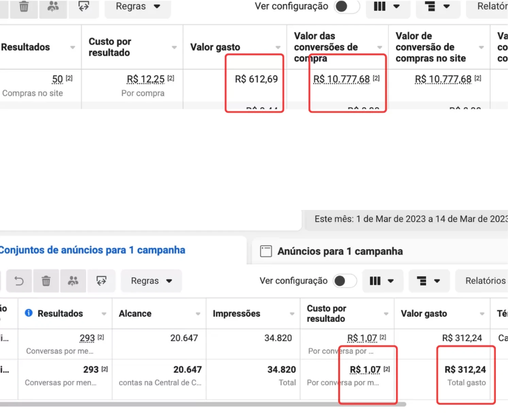Click the bold 34.820 total Impressões value
This screenshot has width=508, height=420.
click(x=282, y=369)
